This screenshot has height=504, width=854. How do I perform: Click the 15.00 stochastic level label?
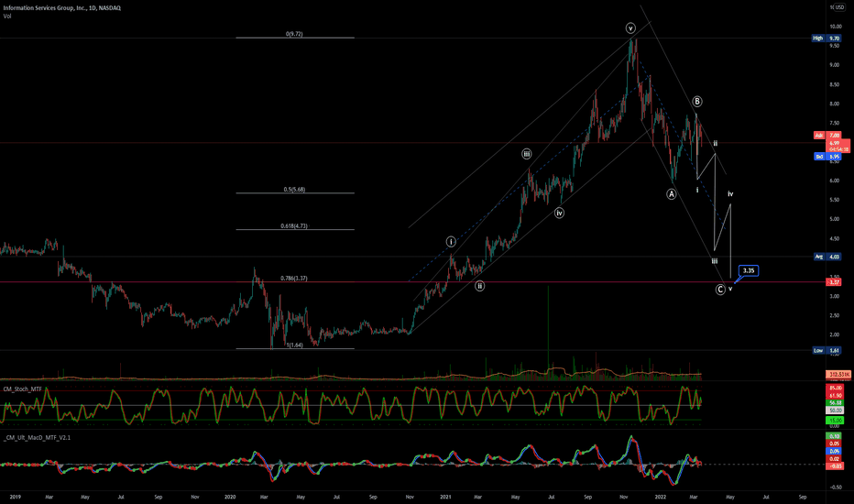pyautogui.click(x=835, y=420)
